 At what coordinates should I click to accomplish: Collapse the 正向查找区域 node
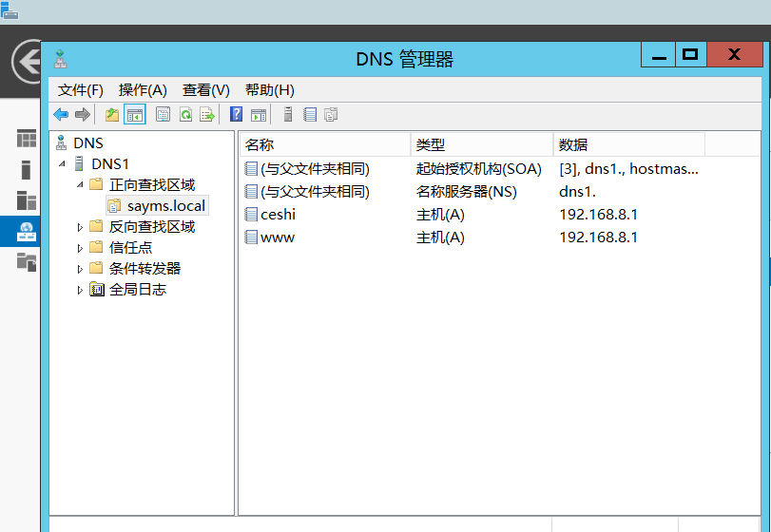pyautogui.click(x=80, y=184)
